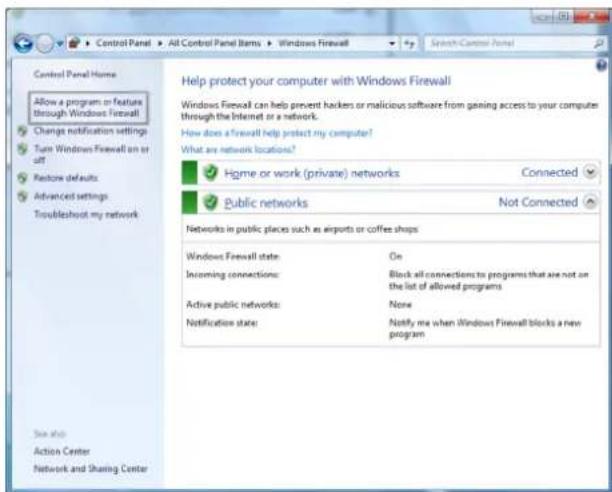Viewport: 612px width, 492px height.
Task: Click Restore defaults link
Action: coord(66,178)
